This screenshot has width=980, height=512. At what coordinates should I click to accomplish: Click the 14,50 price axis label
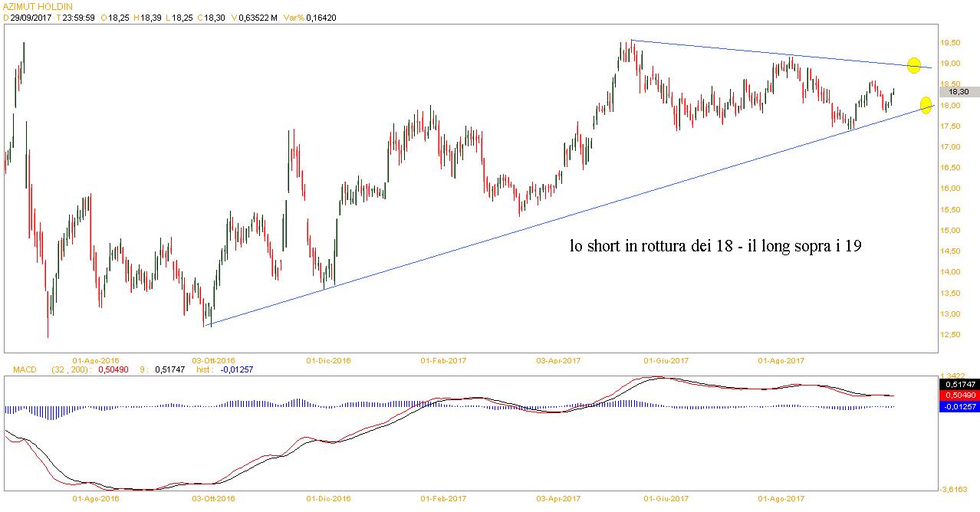950,251
